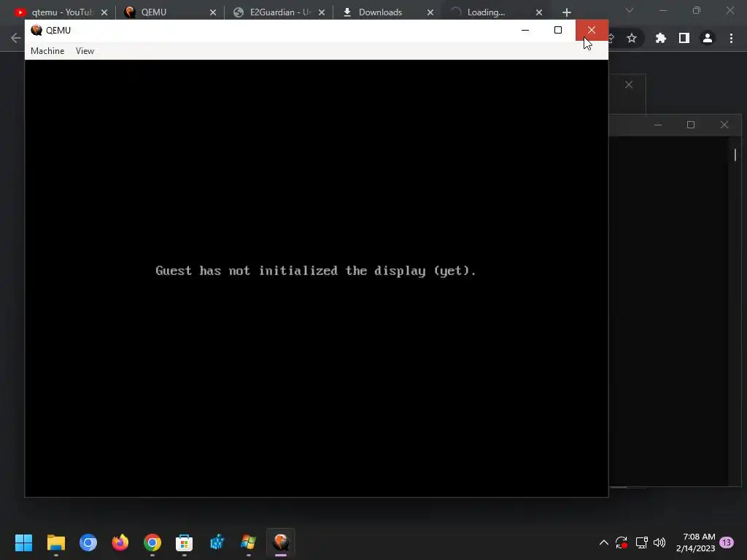The height and width of the screenshot is (560, 747).
Task: Show hidden system tray icons
Action: coord(603,542)
